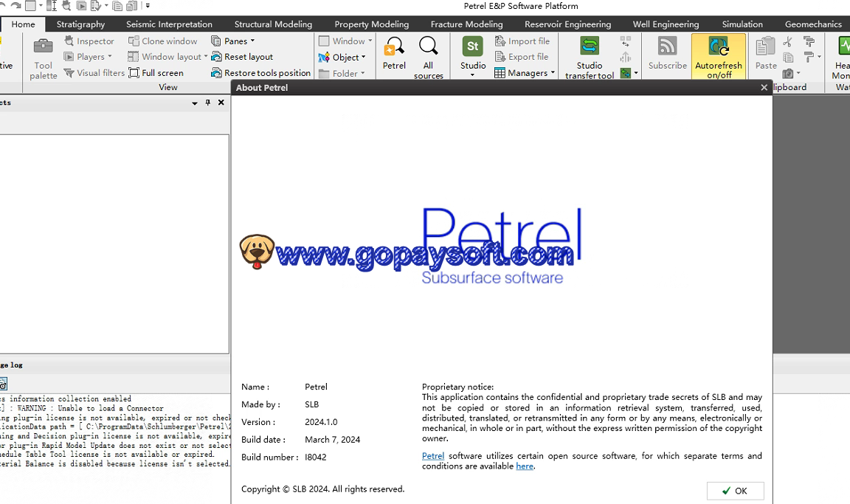Open the Managers dropdown
The height and width of the screenshot is (504, 850).
(525, 73)
